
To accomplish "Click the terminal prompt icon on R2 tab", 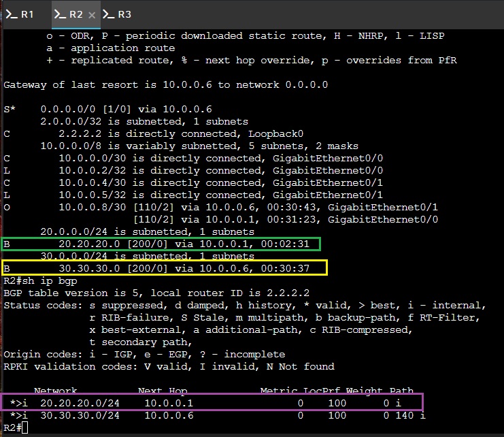I will [x=60, y=14].
